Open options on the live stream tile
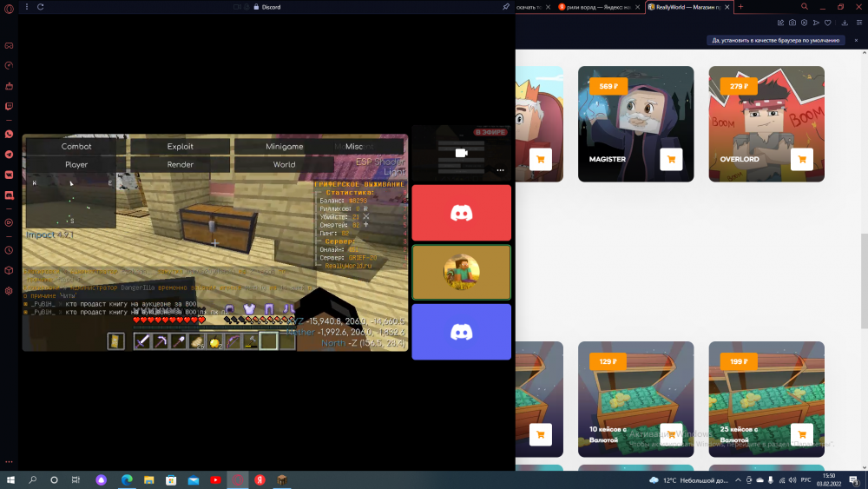The image size is (868, 489). point(501,170)
